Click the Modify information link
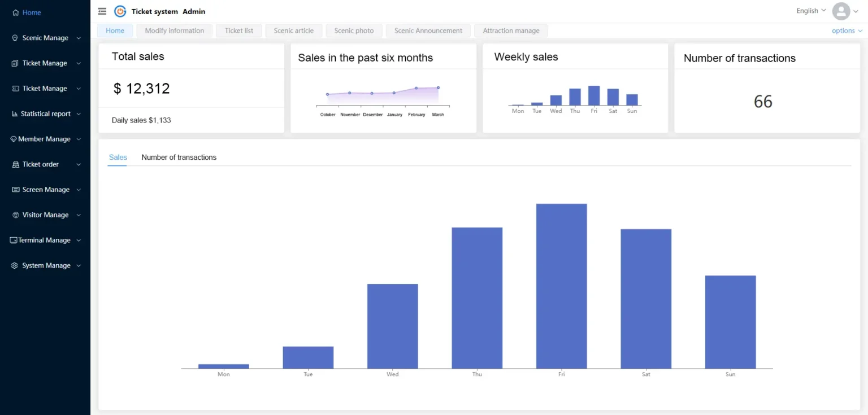 [x=174, y=30]
